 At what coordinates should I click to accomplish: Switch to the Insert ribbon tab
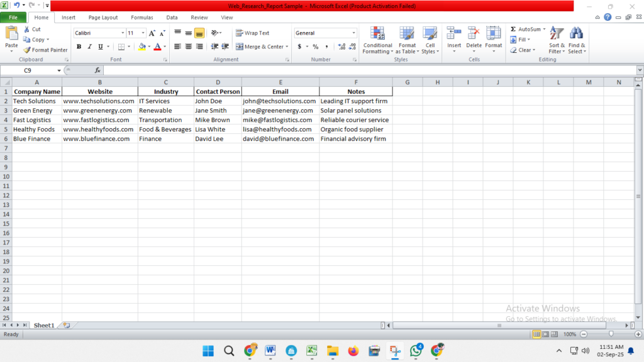click(68, 18)
